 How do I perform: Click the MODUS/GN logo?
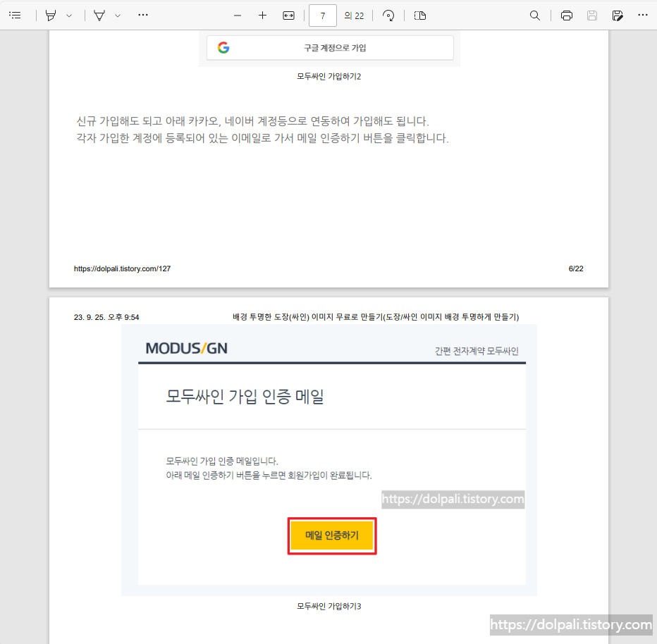tap(187, 348)
